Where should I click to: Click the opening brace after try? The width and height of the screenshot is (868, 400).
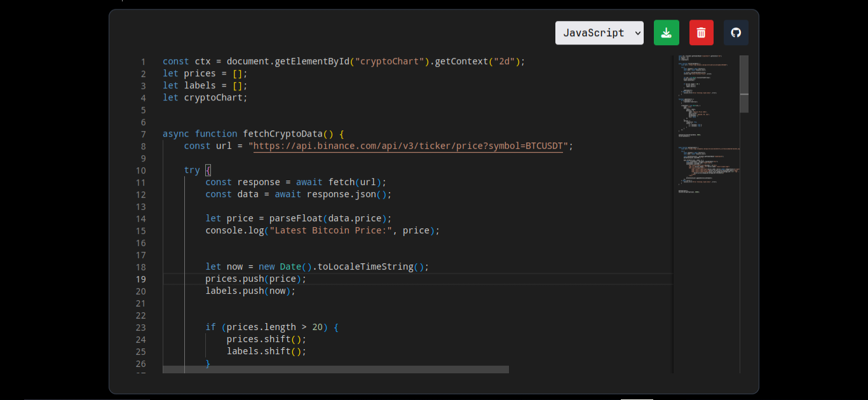208,170
